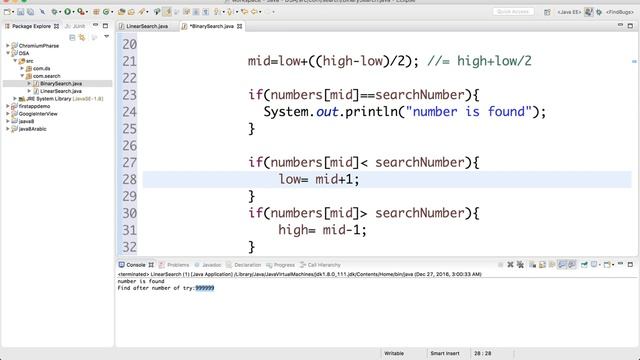Collapse the DSA project node

point(8,53)
